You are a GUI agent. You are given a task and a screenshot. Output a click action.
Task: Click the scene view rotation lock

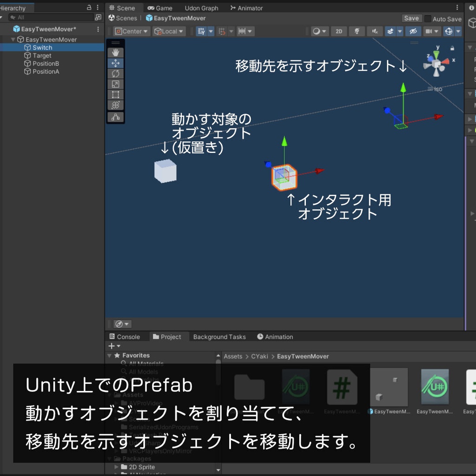(452, 48)
